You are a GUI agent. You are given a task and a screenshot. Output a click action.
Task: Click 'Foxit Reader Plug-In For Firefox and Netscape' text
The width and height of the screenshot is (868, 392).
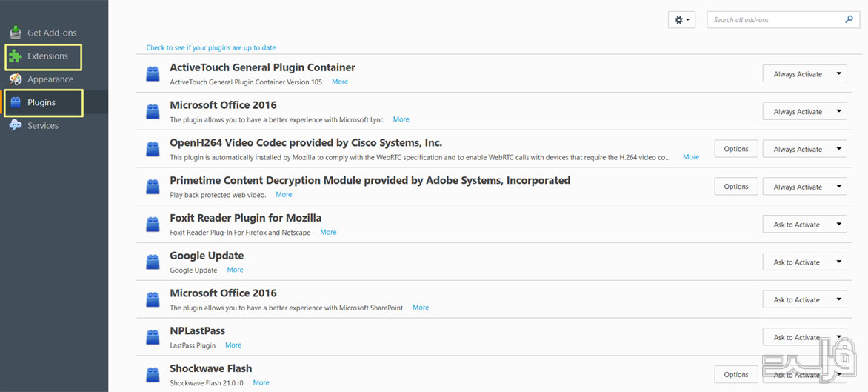click(x=240, y=232)
